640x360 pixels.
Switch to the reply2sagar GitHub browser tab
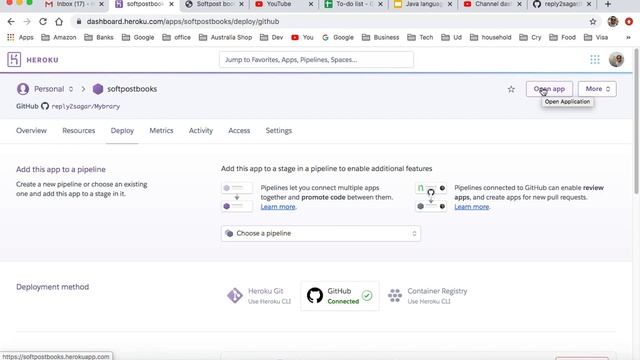click(x=562, y=4)
